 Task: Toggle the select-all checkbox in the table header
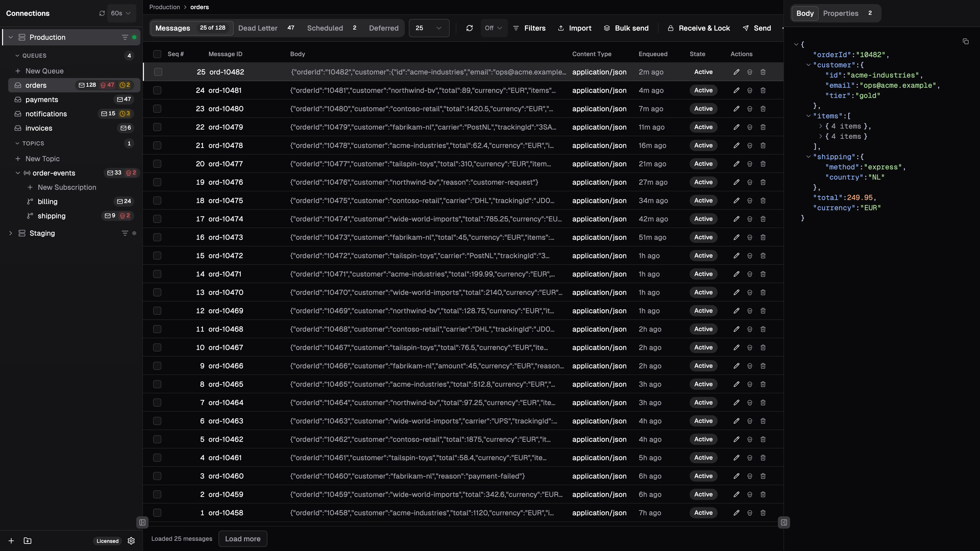(x=157, y=54)
